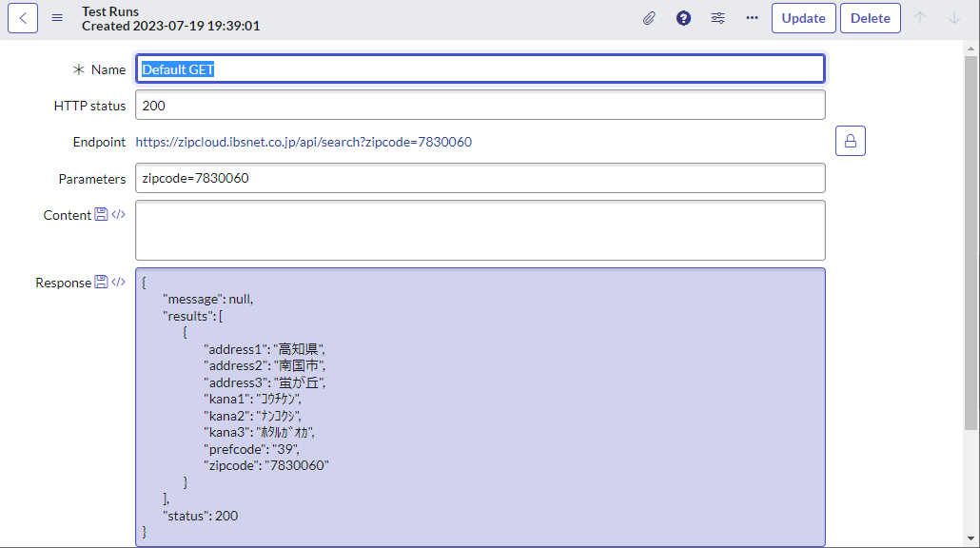The image size is (980, 548).
Task: Click the save icon next to Response
Action: [x=103, y=282]
